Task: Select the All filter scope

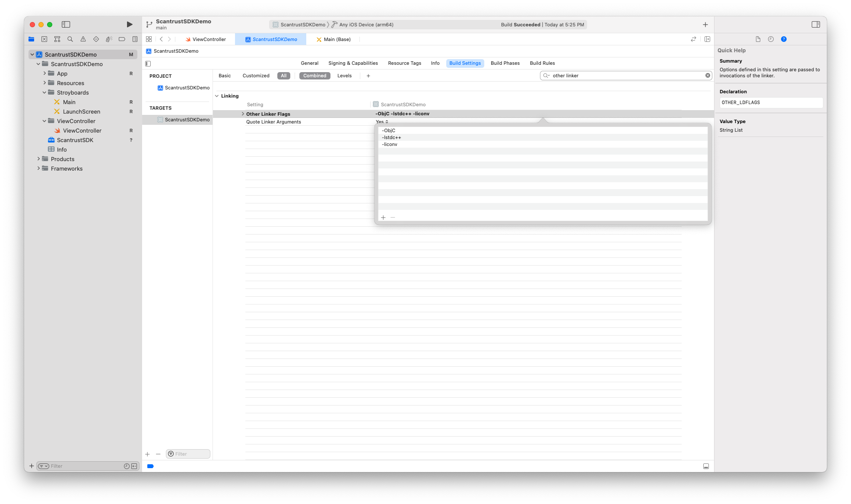Action: click(284, 76)
